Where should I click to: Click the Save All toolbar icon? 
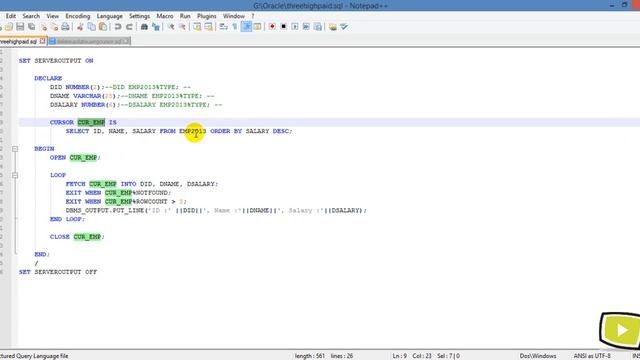coord(31,27)
